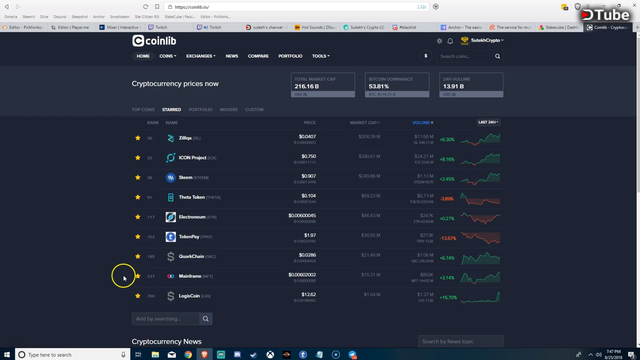This screenshot has height=360, width=640.
Task: Click the Electroneum coin logo
Action: tap(171, 217)
